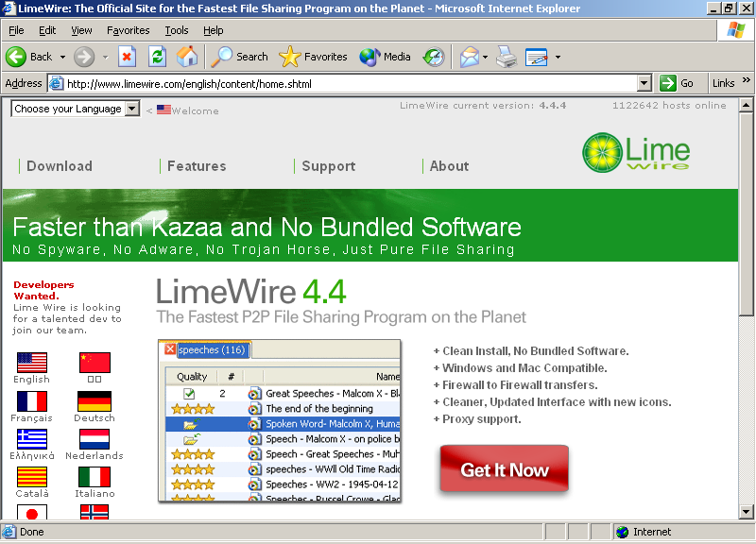Open the Search pane
The image size is (756, 544).
240,57
